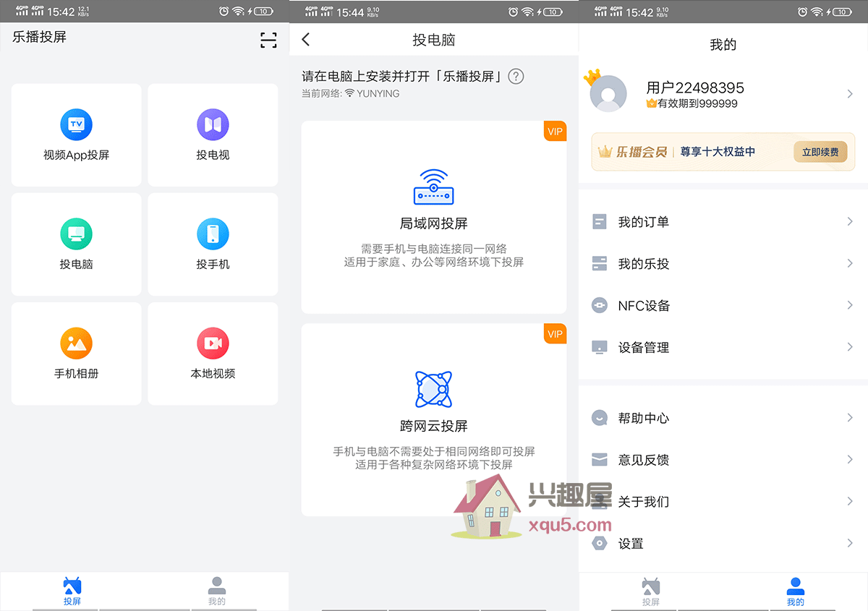This screenshot has width=868, height=611.
Task: Tap the QR scan icon on the 乐播投屏 screen
Action: tap(268, 40)
